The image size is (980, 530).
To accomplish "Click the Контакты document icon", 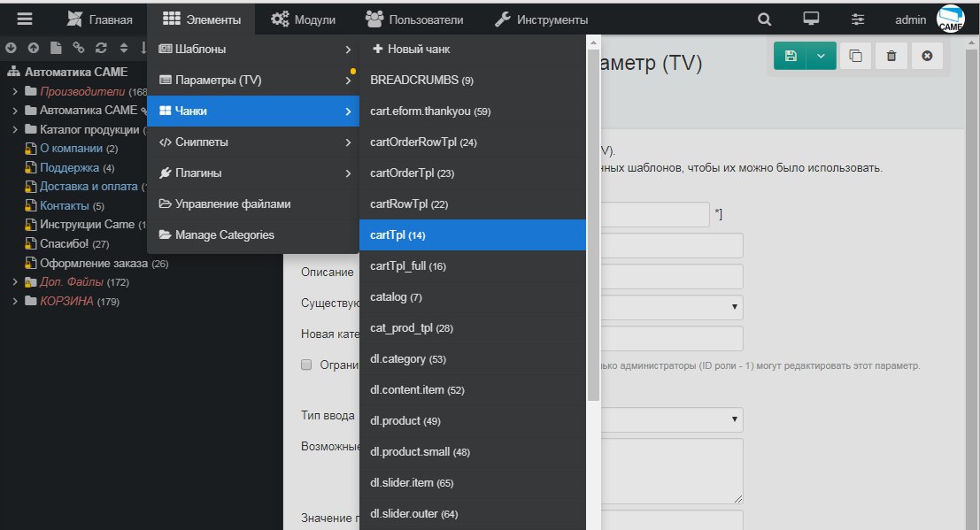I will [x=31, y=205].
